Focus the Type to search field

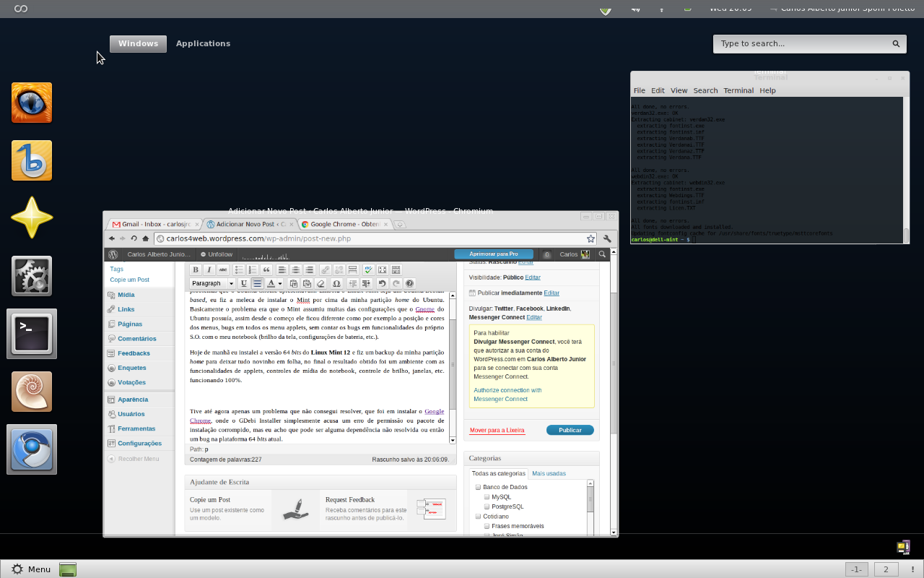coord(808,43)
